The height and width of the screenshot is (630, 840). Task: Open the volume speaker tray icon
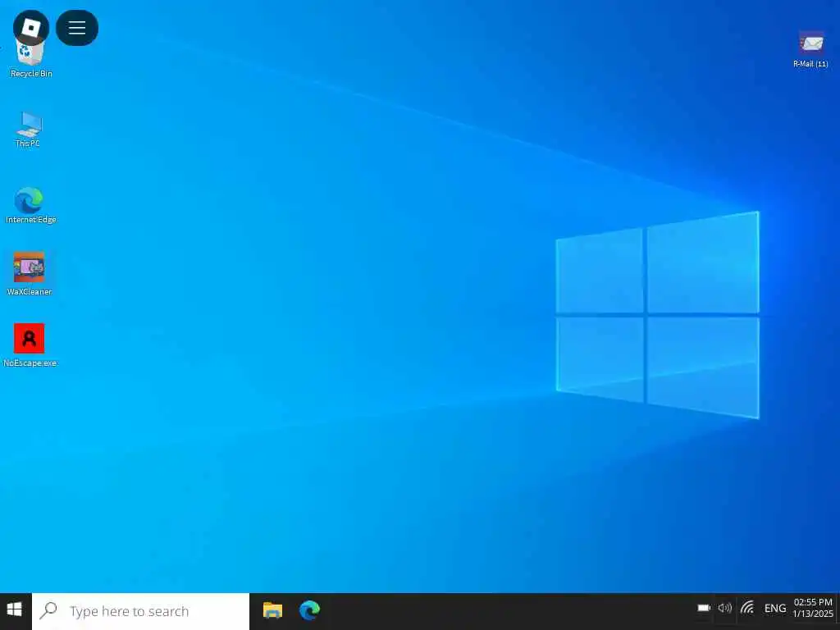(725, 608)
